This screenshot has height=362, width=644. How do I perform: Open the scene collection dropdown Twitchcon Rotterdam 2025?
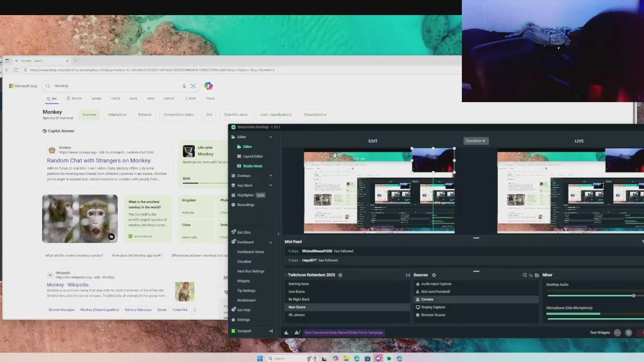311,275
